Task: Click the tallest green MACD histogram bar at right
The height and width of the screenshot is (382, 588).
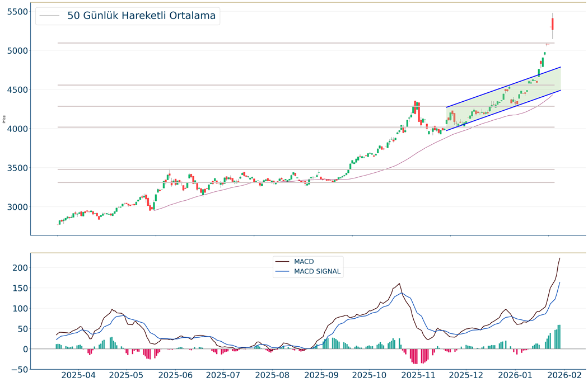Action: coord(559,337)
